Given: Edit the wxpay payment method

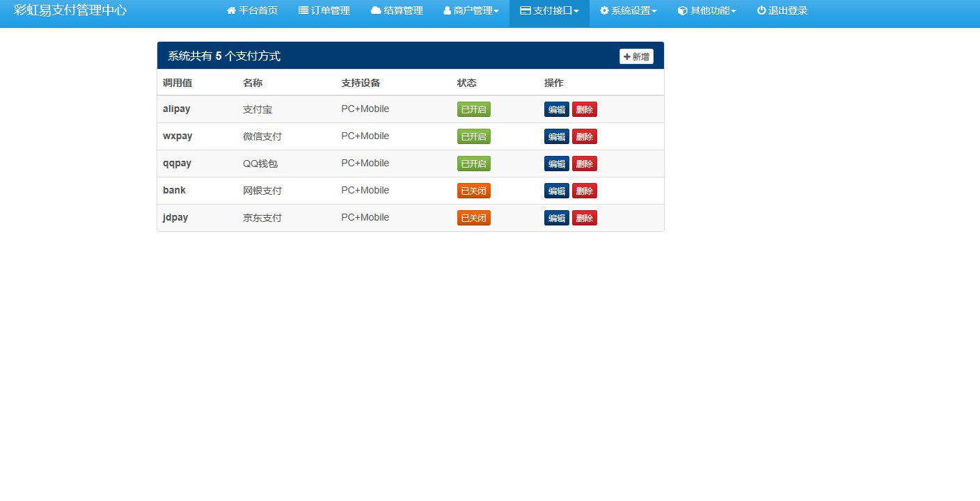Looking at the screenshot, I should (557, 136).
